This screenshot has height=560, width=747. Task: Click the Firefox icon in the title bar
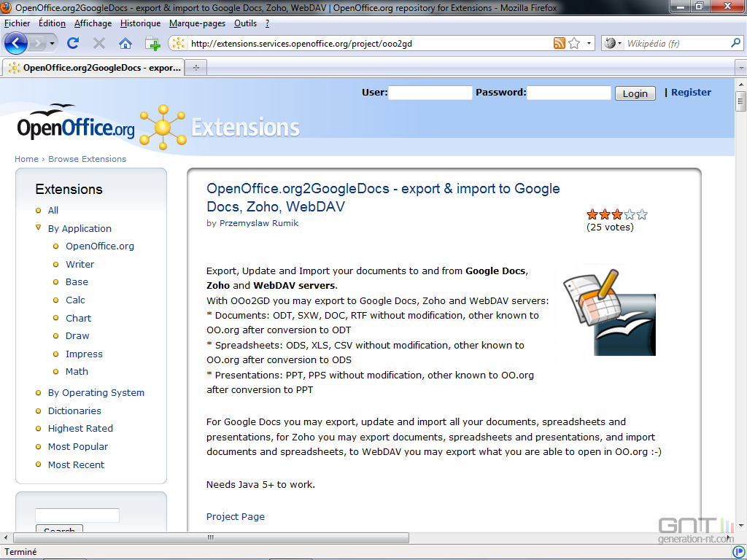[x=6, y=7]
